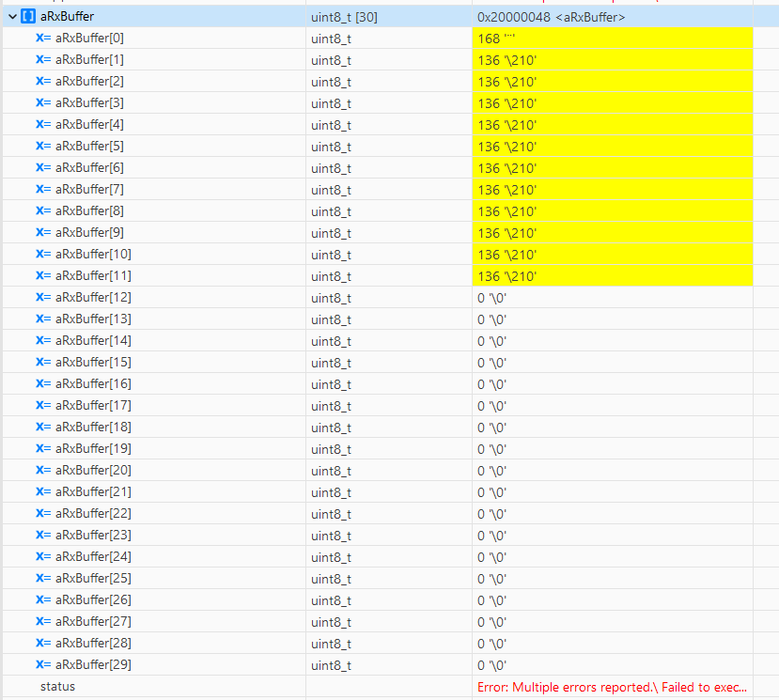Click the value 0 '\0' of aRxBuffer[18]
779x700 pixels.
point(491,428)
